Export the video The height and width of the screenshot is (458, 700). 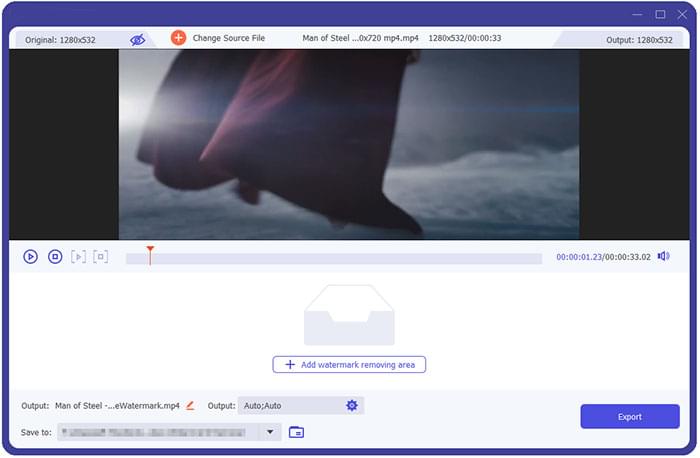[630, 417]
